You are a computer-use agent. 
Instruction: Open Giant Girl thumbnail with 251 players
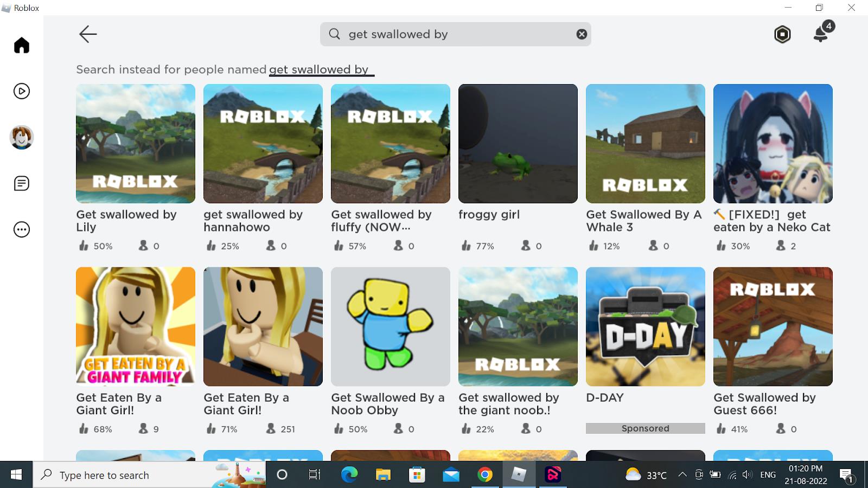[x=263, y=326]
